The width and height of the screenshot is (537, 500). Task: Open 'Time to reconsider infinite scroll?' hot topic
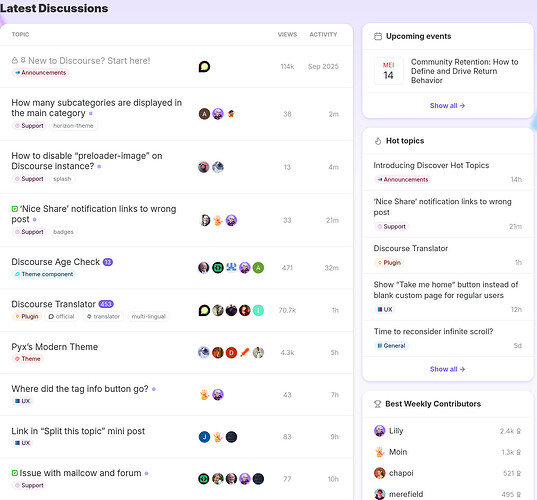point(433,332)
